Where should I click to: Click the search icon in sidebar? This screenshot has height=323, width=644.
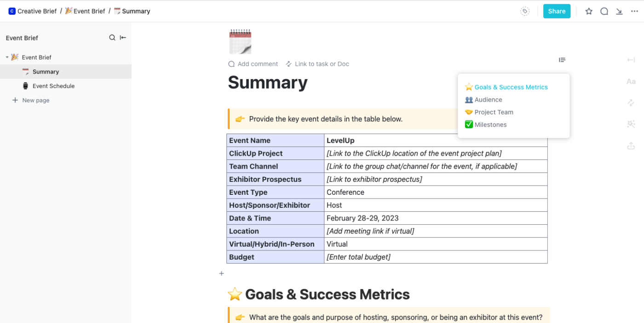[112, 38]
